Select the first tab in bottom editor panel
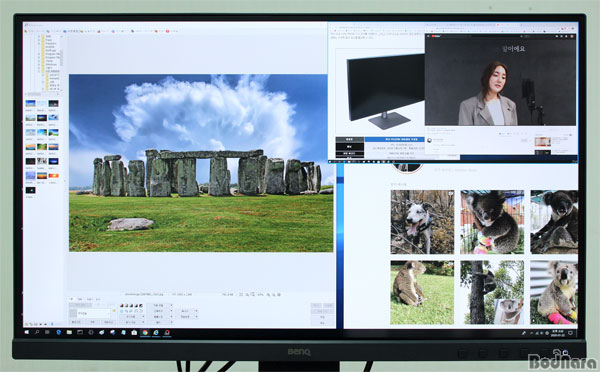Viewport: 600px width, 372px height. [x=71, y=299]
